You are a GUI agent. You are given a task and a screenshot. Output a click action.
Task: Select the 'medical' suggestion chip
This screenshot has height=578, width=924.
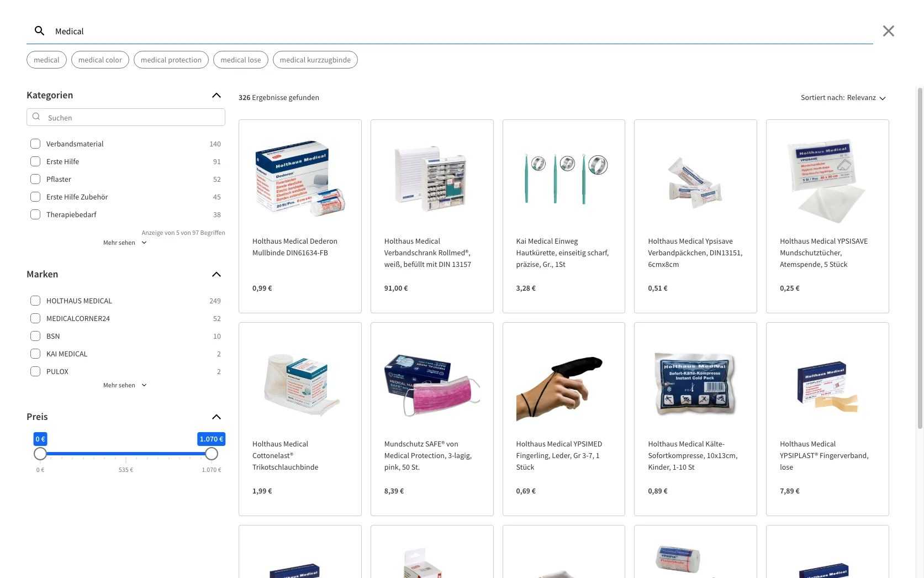click(x=46, y=60)
